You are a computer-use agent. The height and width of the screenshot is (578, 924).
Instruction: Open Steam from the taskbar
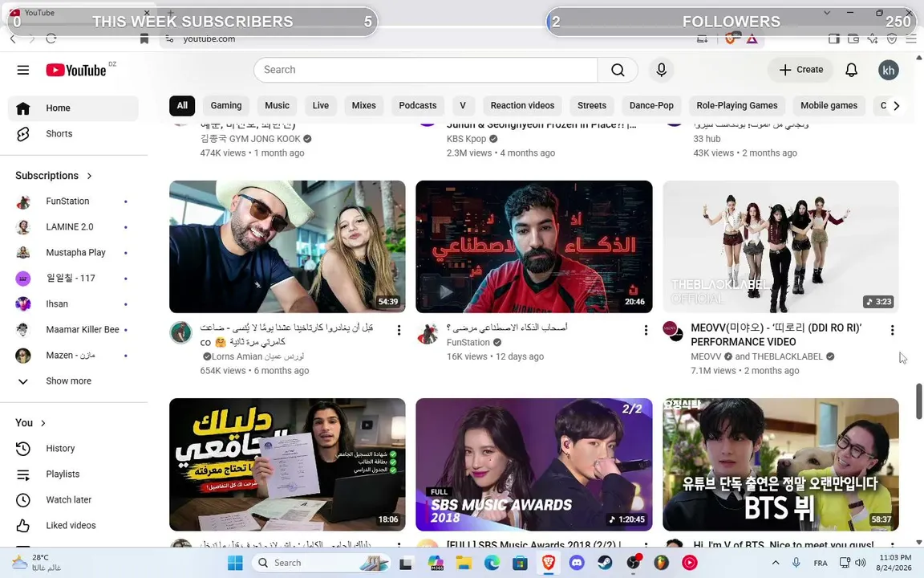tap(605, 563)
